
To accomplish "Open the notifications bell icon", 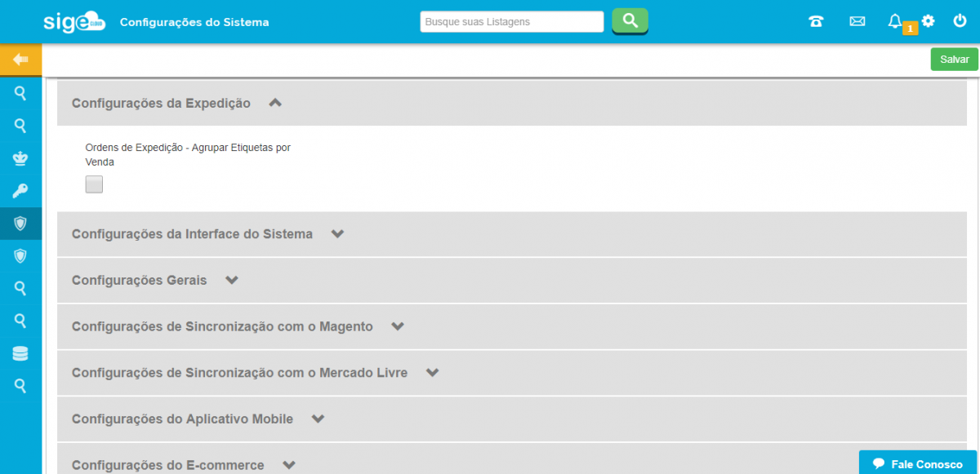I will [x=895, y=21].
